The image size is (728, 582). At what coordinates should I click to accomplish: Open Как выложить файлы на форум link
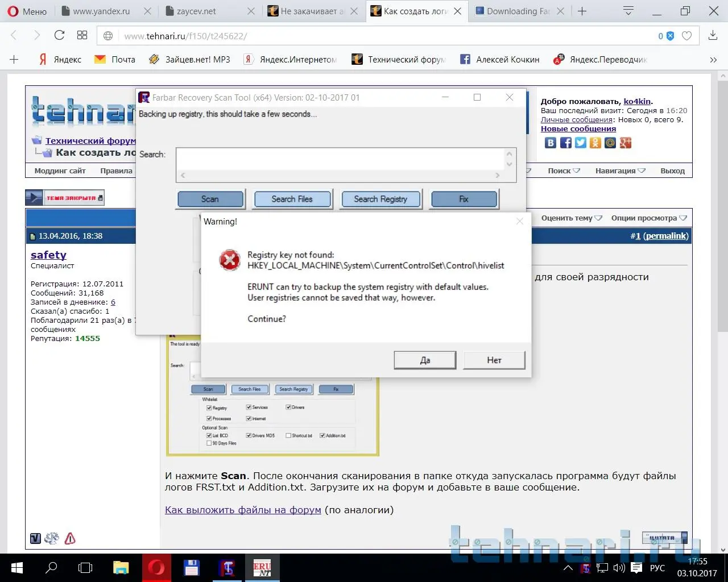point(243,510)
